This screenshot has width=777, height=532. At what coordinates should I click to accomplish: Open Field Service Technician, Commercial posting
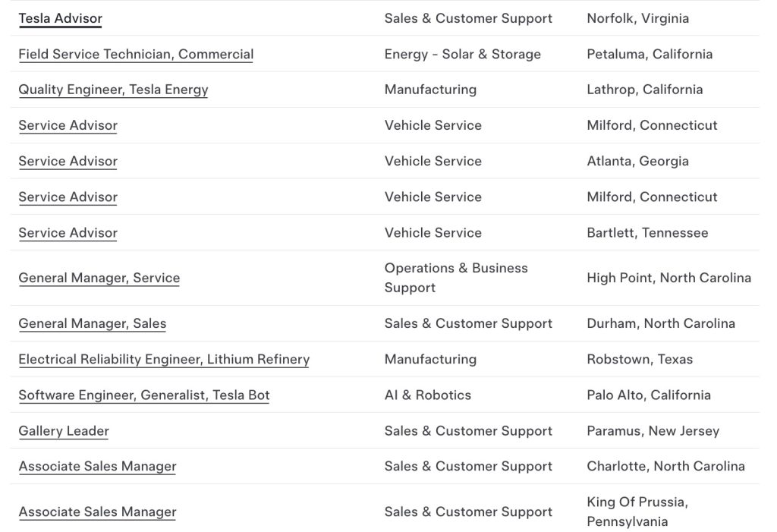tap(136, 54)
